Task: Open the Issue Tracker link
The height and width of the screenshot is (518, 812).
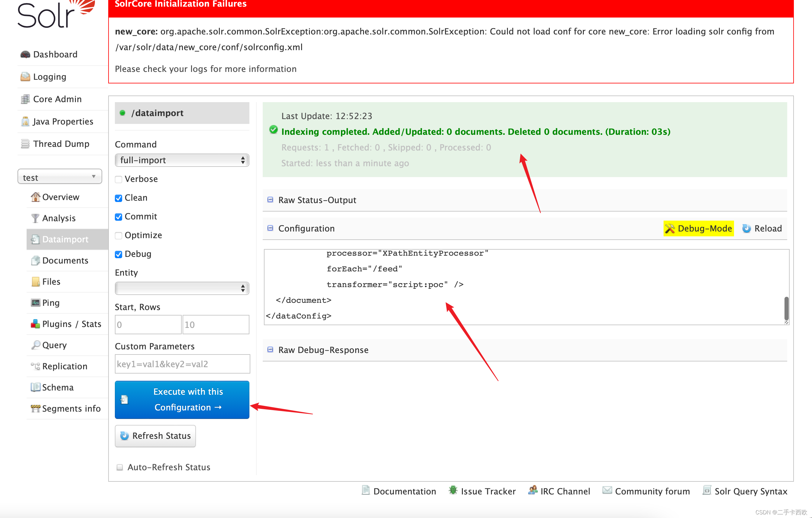Action: tap(482, 491)
